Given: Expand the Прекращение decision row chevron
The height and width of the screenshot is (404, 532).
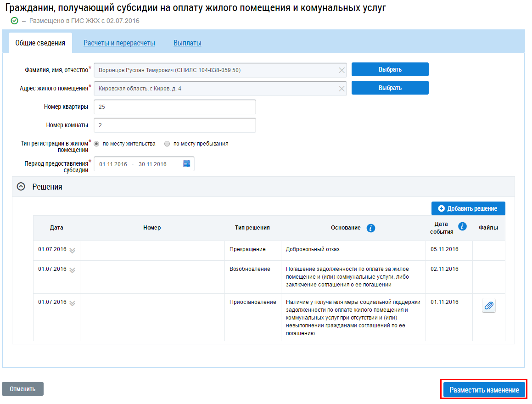Looking at the screenshot, I should [72, 250].
